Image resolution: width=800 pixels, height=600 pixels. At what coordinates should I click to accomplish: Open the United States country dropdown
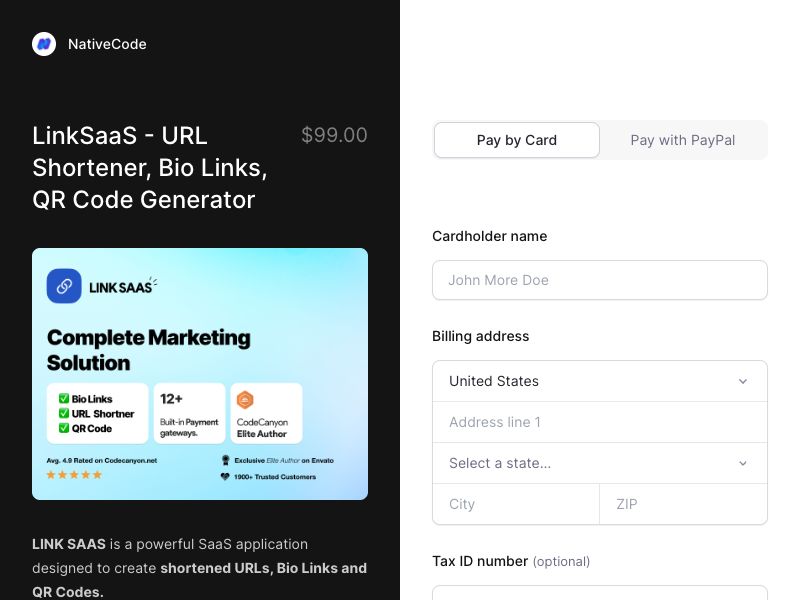coord(599,381)
